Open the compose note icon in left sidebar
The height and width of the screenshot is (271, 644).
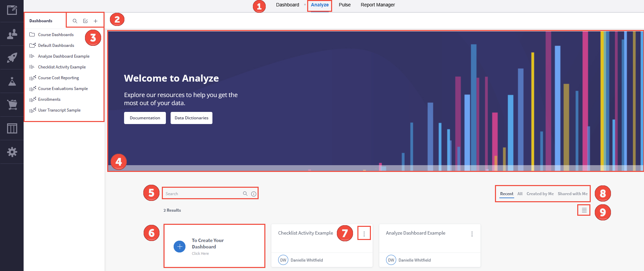click(12, 10)
